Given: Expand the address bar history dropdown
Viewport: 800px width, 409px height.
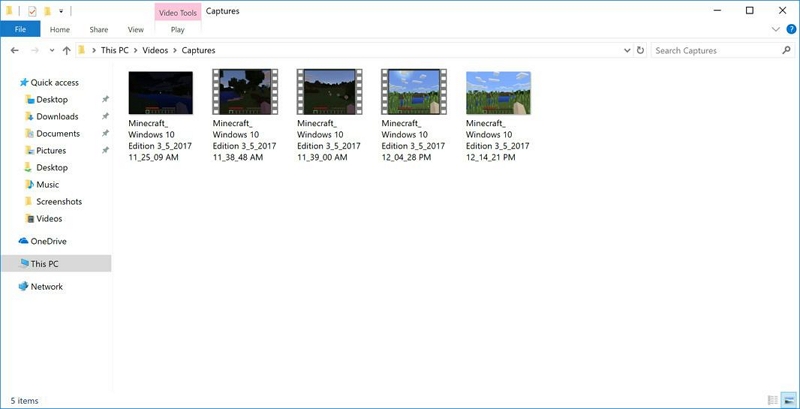Looking at the screenshot, I should [x=627, y=50].
